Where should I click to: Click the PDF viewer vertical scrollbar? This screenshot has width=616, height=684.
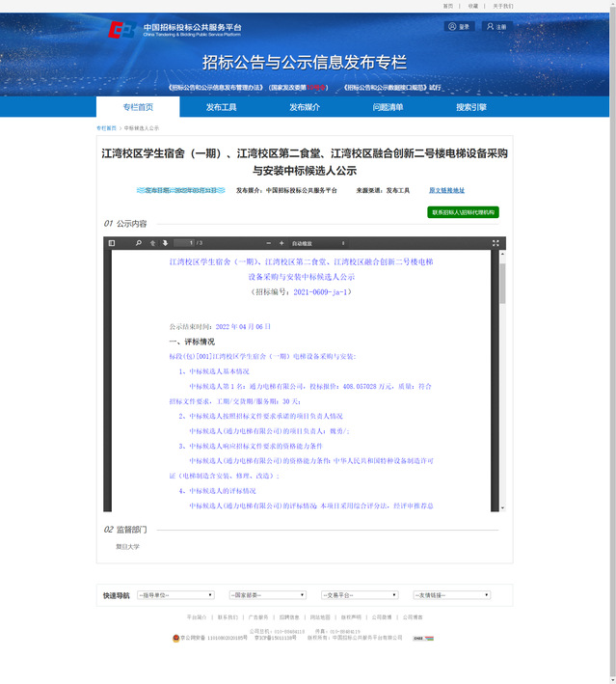tap(501, 289)
